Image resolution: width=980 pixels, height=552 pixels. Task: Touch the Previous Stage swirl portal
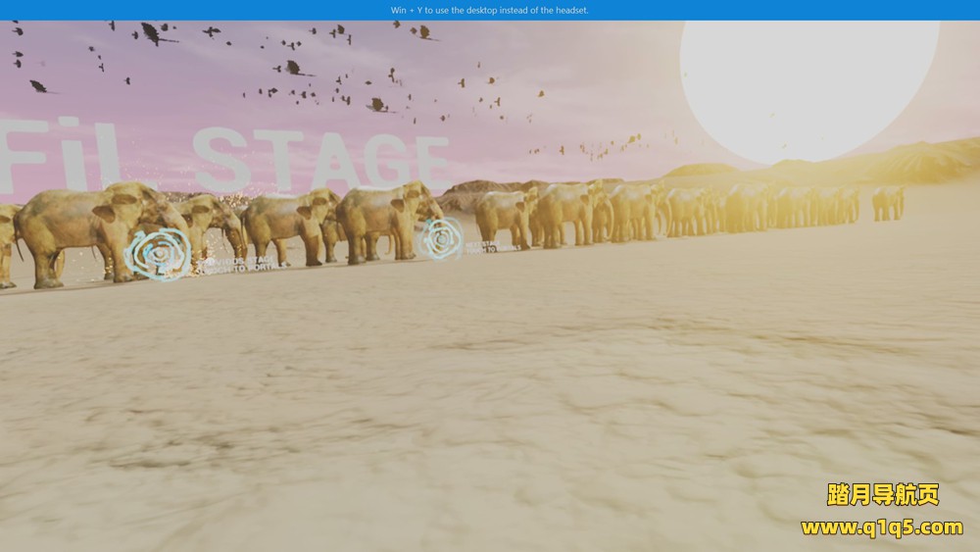click(158, 254)
